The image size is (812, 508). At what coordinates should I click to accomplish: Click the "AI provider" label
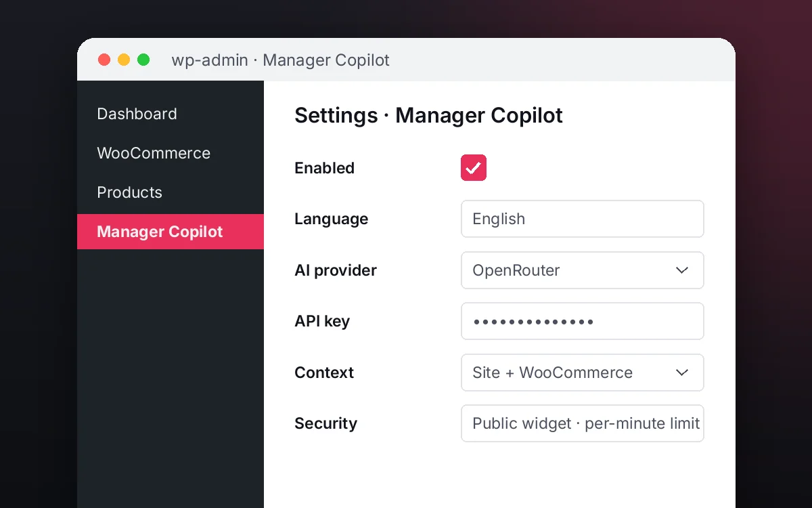tap(336, 270)
